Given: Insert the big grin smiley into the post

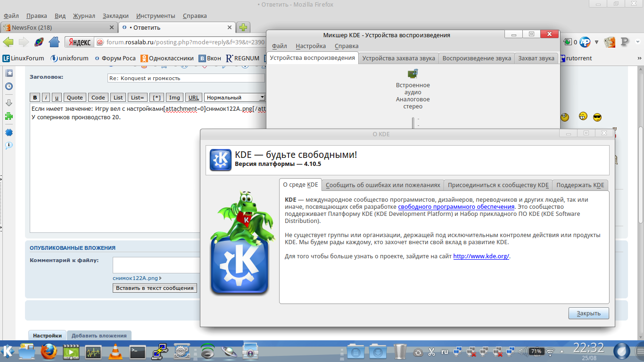Looking at the screenshot, I should [x=583, y=116].
